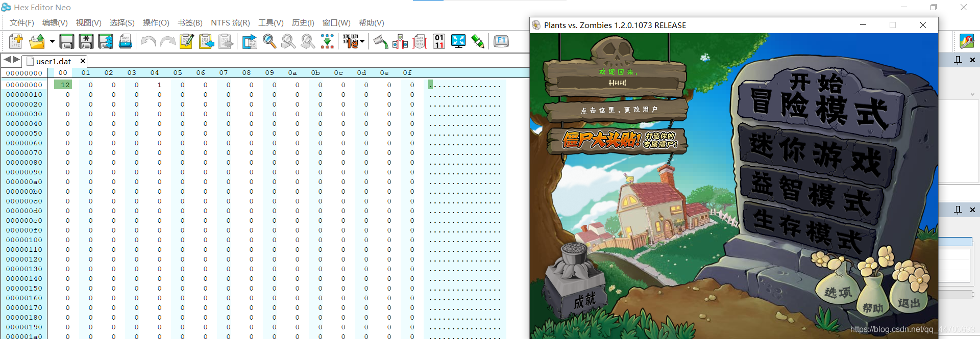Toggle the pin on the upper right panel
Viewport: 980px width, 339px height.
(958, 60)
